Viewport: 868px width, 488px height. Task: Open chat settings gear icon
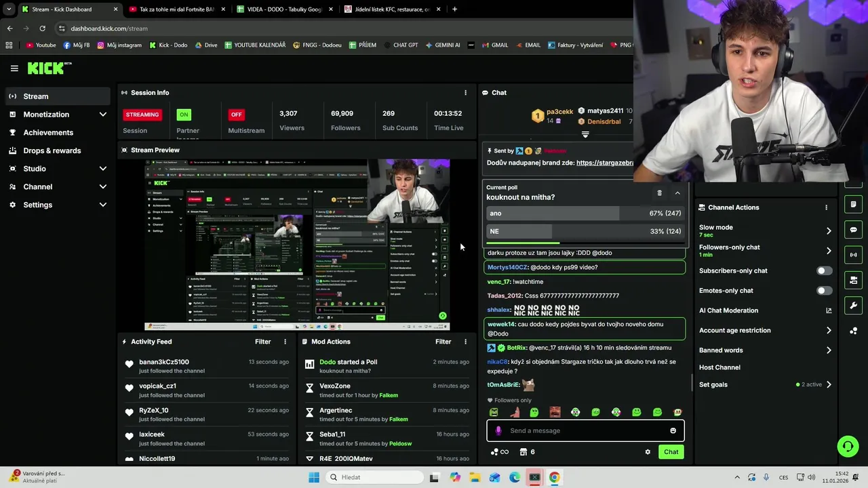click(x=648, y=452)
